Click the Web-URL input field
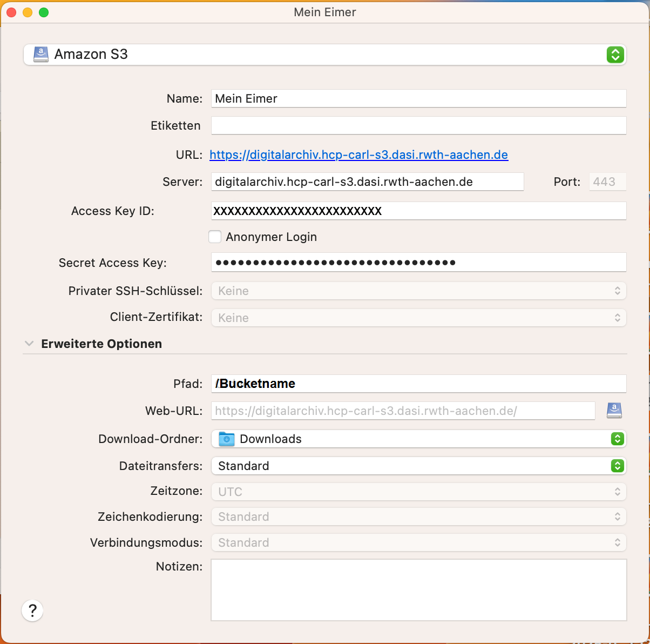Viewport: 650px width, 644px height. 403,411
